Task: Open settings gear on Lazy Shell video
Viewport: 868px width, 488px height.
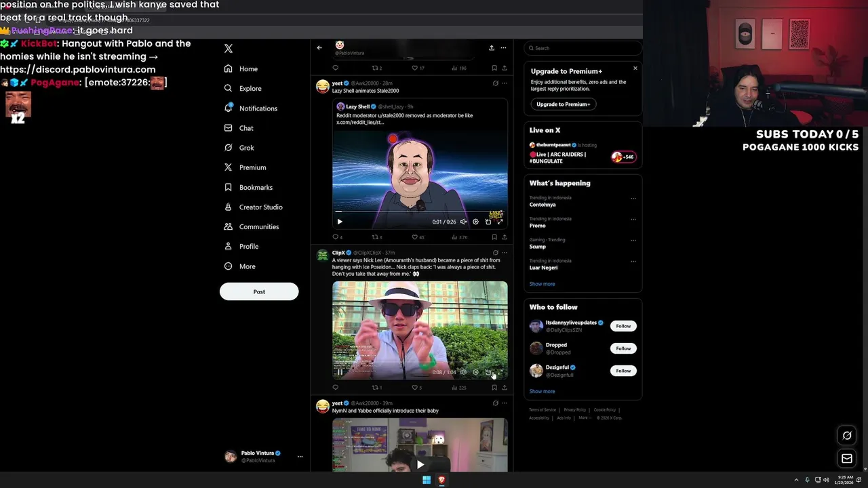Action: point(475,222)
